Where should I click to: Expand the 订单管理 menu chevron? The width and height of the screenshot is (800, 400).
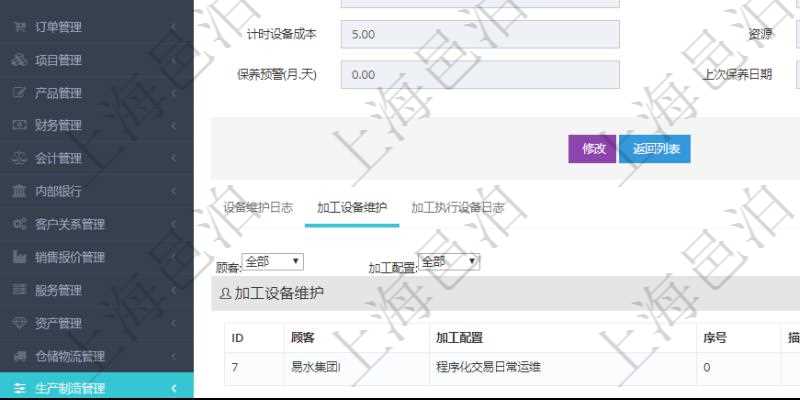[x=173, y=27]
